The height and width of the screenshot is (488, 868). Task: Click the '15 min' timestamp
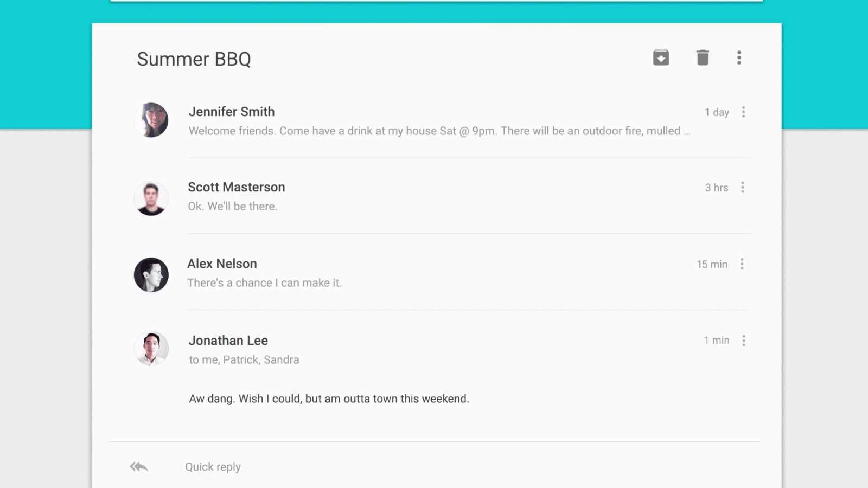pos(712,264)
